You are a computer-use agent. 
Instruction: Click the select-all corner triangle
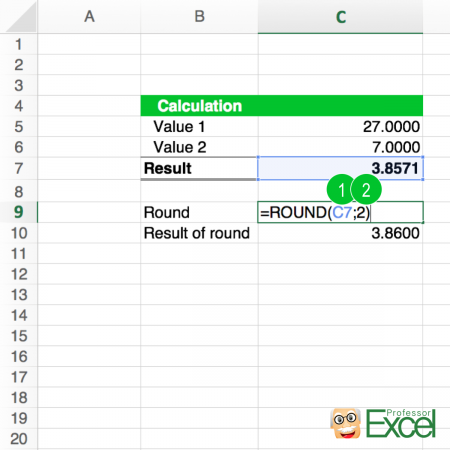pyautogui.click(x=21, y=17)
